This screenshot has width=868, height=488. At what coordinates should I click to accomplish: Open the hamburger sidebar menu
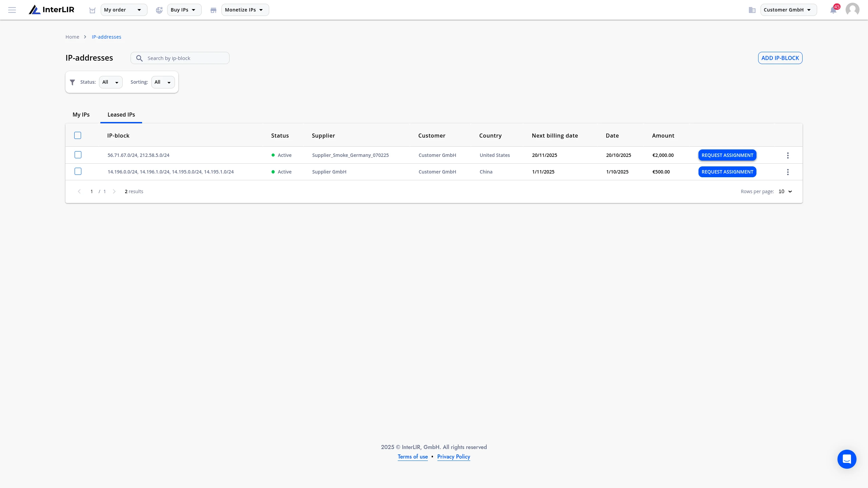12,10
